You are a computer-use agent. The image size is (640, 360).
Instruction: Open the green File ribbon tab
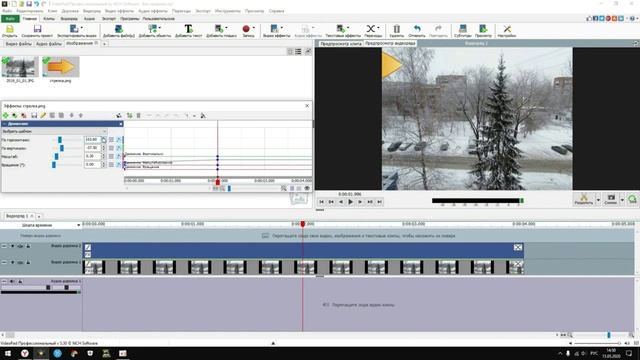point(10,19)
